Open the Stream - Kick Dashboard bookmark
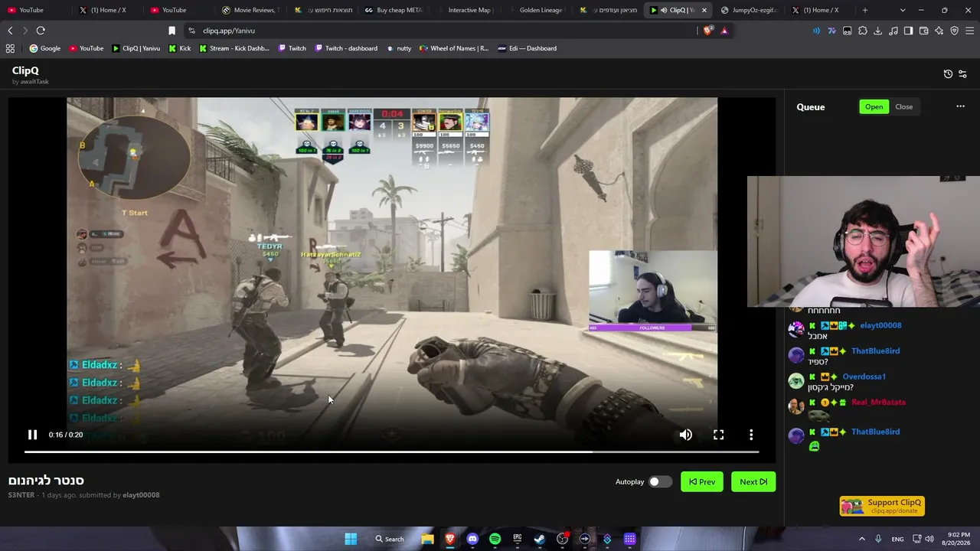The image size is (980, 551). [234, 48]
